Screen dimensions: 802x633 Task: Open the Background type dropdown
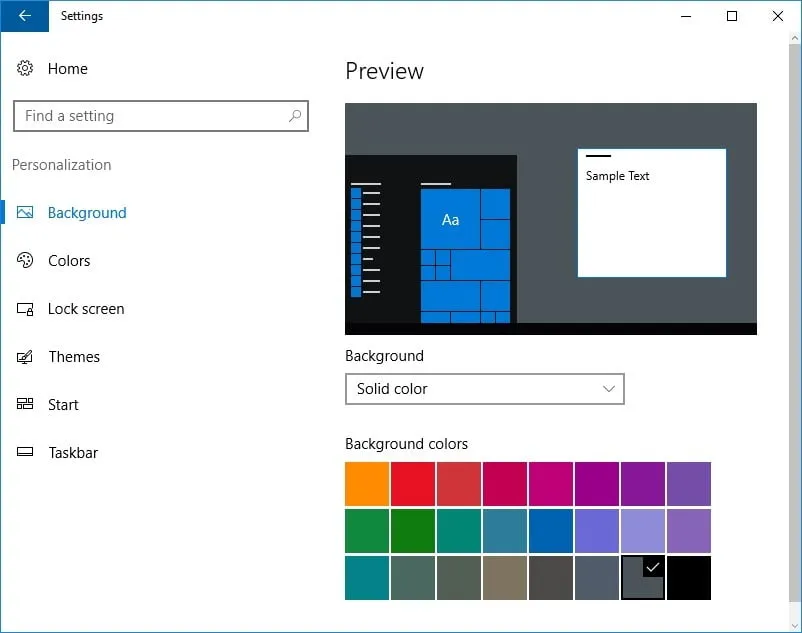[484, 389]
